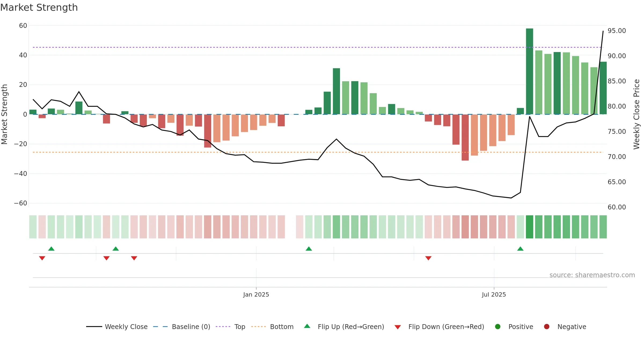This screenshot has width=644, height=362.
Task: Click the 60 strength axis tick label
Action: (x=23, y=26)
